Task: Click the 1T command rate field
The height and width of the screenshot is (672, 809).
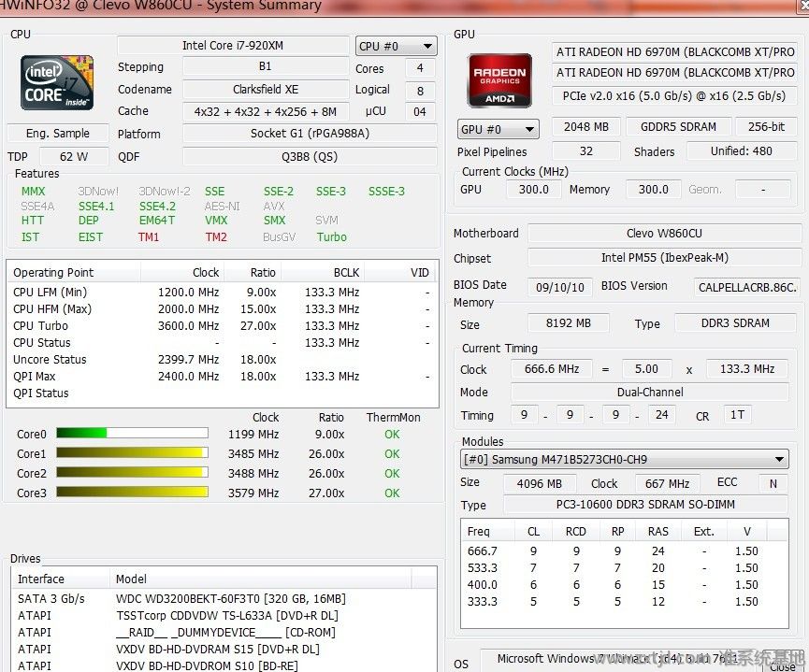Action: 737,415
